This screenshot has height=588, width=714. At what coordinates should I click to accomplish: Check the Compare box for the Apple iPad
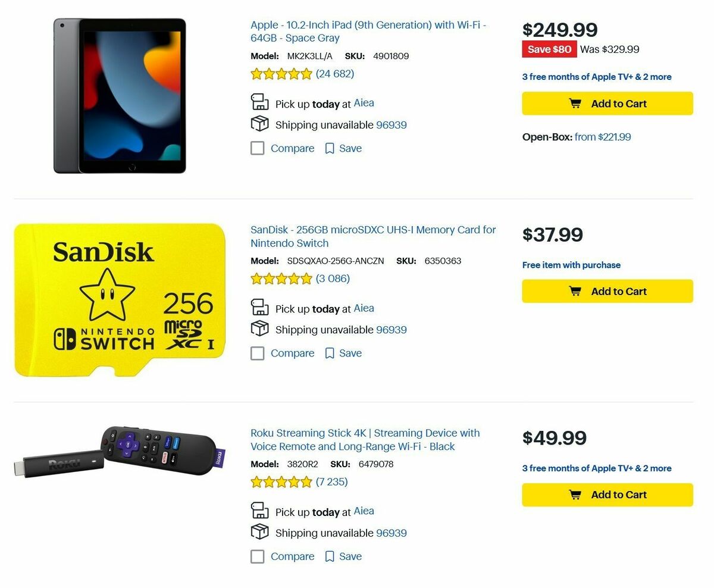[257, 148]
